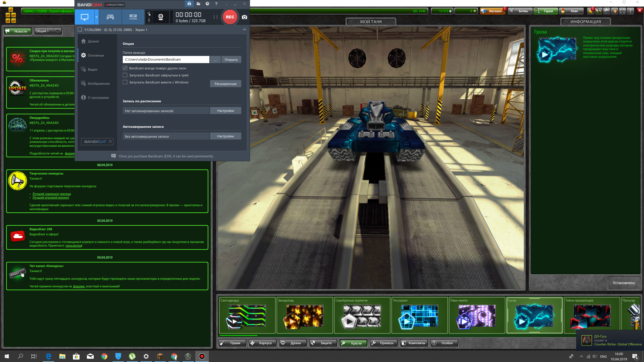Click the Bandicut link button
Image resolution: width=644 pixels, height=362 pixels.
pos(97,142)
